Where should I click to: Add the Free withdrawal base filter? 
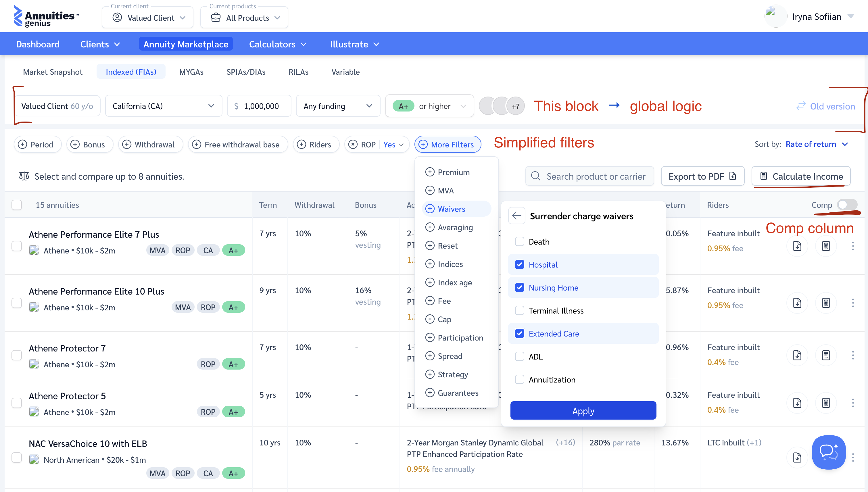coord(238,144)
